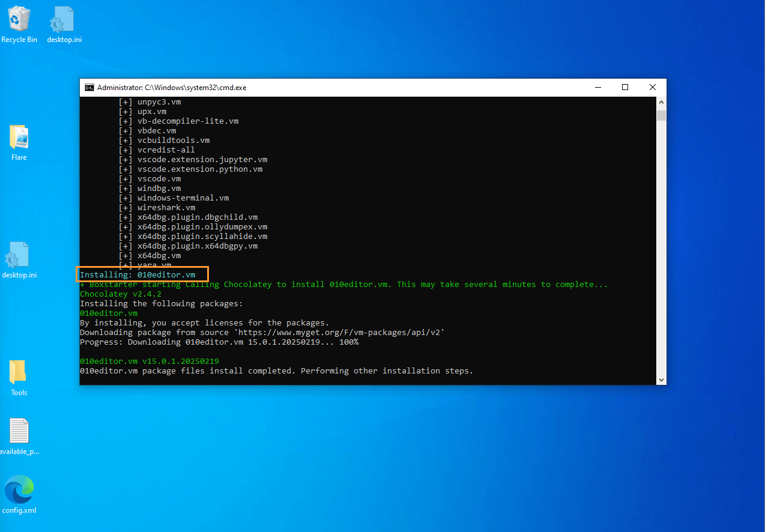Viewport: 765px width, 532px height.
Task: Select the Tools folder on desktop
Action: [x=19, y=378]
